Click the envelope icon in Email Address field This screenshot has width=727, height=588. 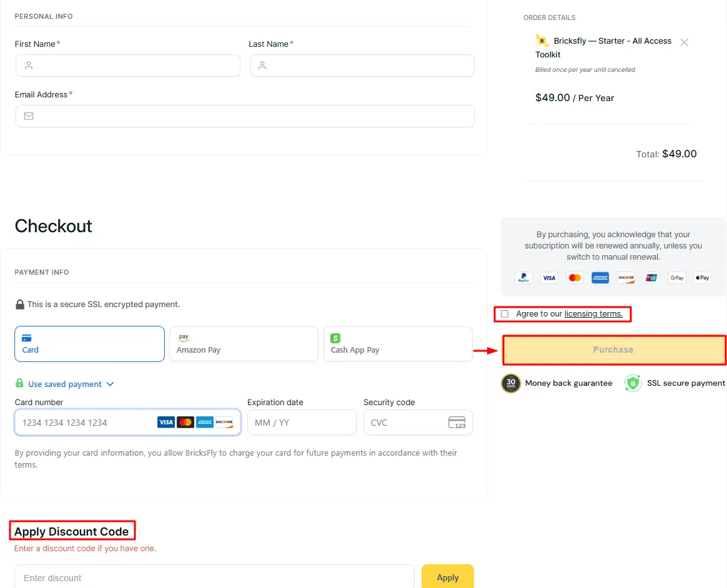point(29,116)
